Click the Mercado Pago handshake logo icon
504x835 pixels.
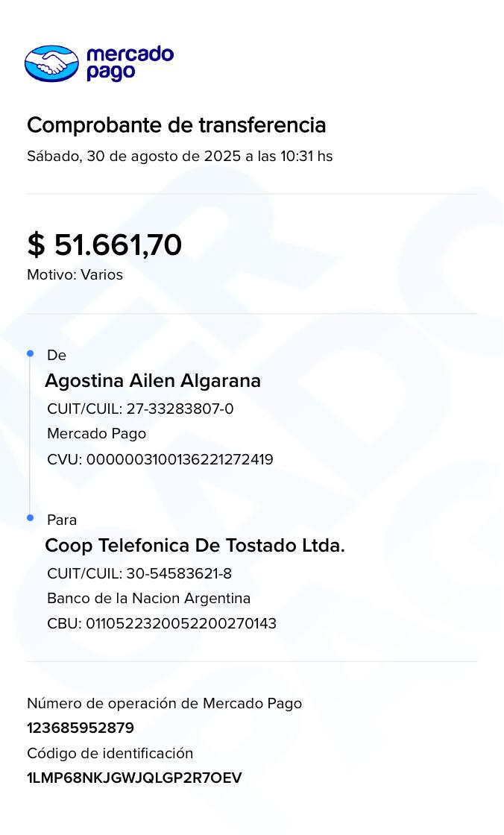click(x=51, y=63)
